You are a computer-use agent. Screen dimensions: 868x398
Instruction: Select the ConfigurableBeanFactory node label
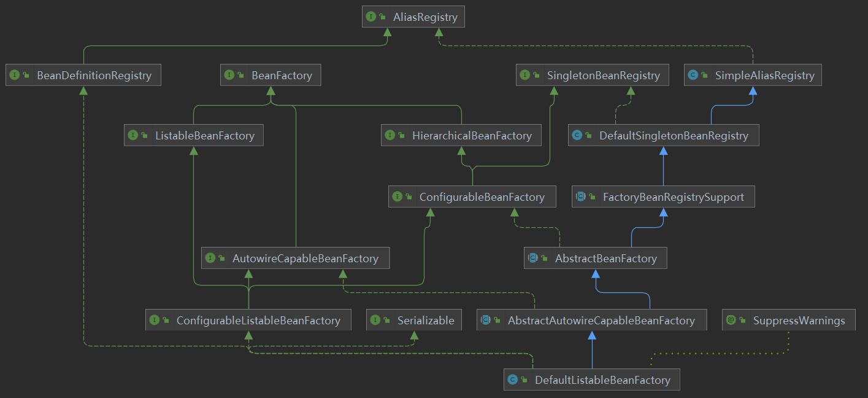pyautogui.click(x=482, y=197)
